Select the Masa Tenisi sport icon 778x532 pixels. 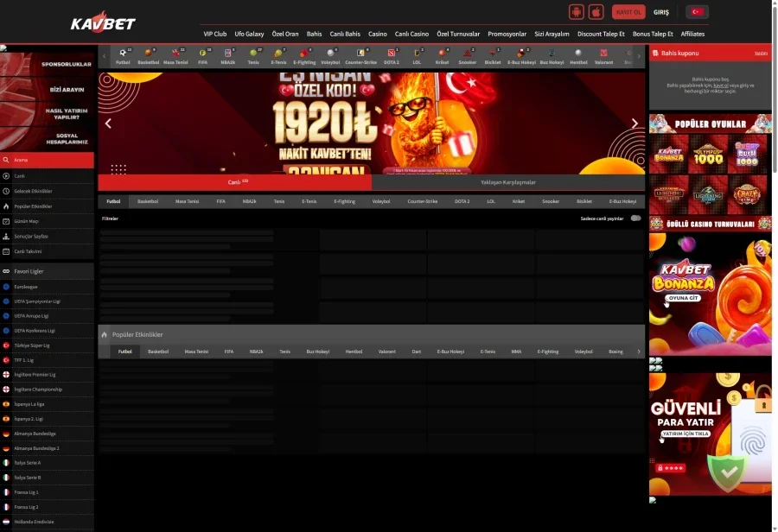[x=175, y=56]
